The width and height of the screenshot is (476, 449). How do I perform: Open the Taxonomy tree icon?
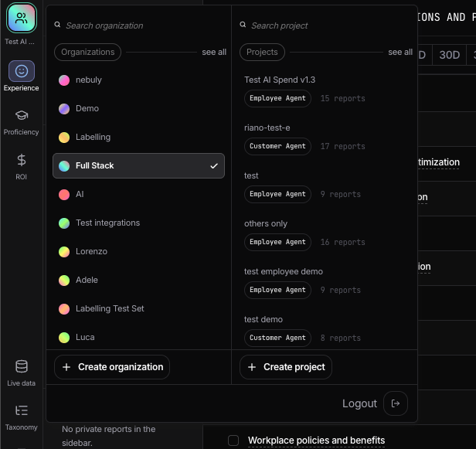[22, 410]
